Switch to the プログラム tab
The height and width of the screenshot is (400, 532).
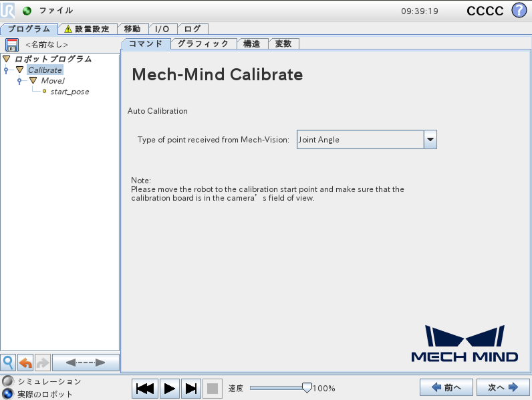[x=29, y=29]
